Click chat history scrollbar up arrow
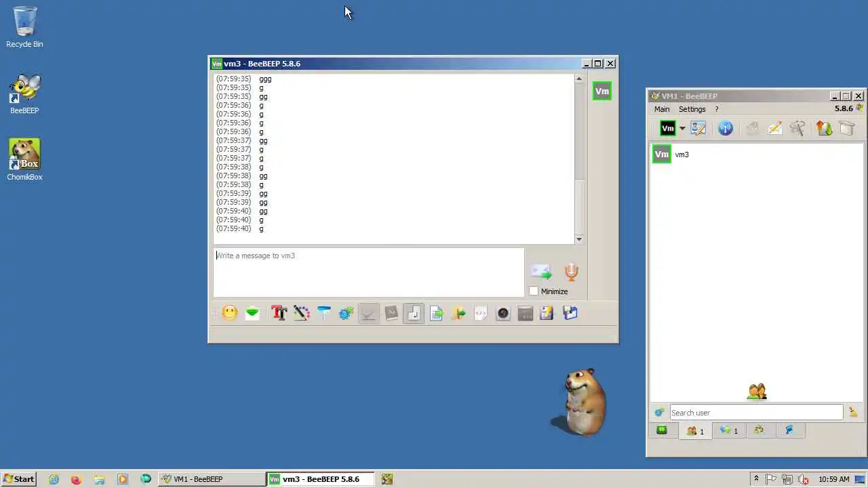Image resolution: width=868 pixels, height=488 pixels. [x=579, y=79]
